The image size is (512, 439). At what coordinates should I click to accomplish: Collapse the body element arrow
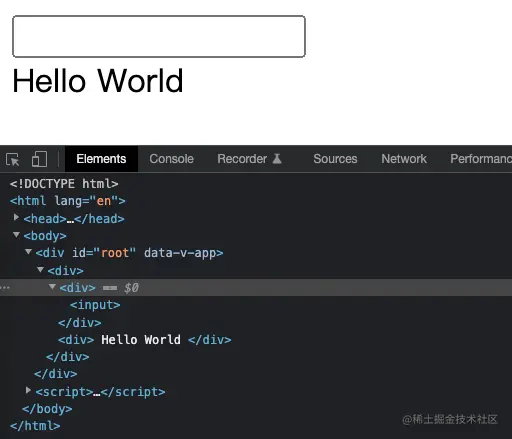pos(16,235)
